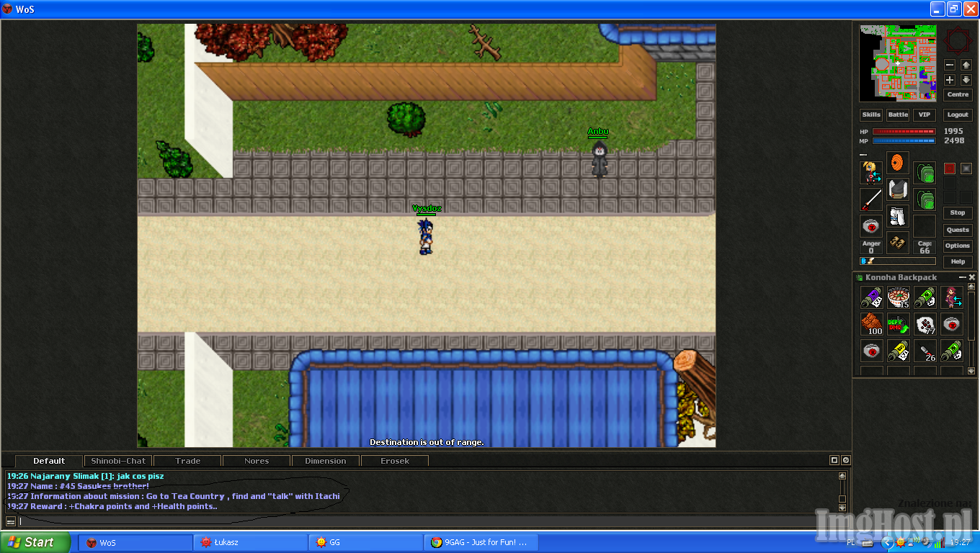The height and width of the screenshot is (553, 980).
Task: Zoom out the minimap with minus button
Action: 950,65
